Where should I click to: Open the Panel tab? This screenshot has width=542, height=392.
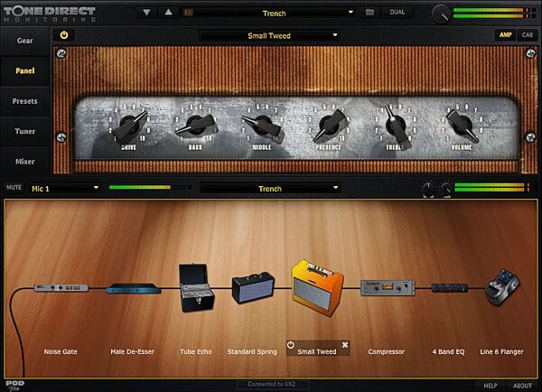25,70
